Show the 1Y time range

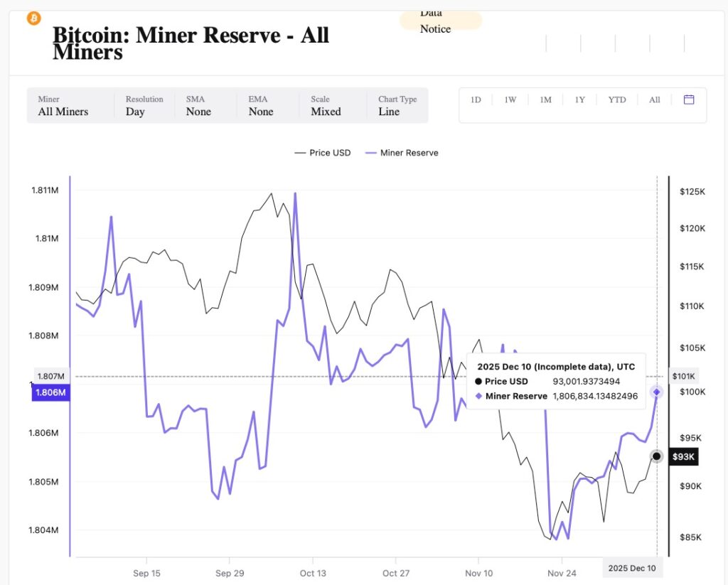pyautogui.click(x=580, y=100)
